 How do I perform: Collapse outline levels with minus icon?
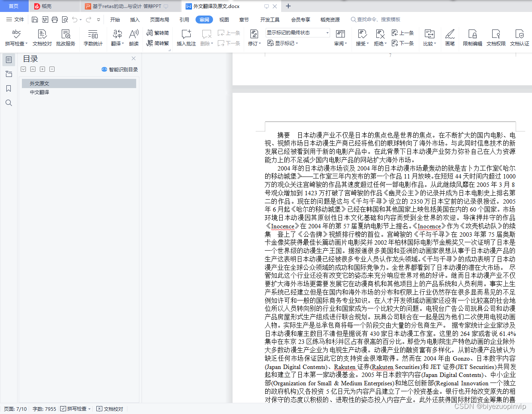pos(52,69)
